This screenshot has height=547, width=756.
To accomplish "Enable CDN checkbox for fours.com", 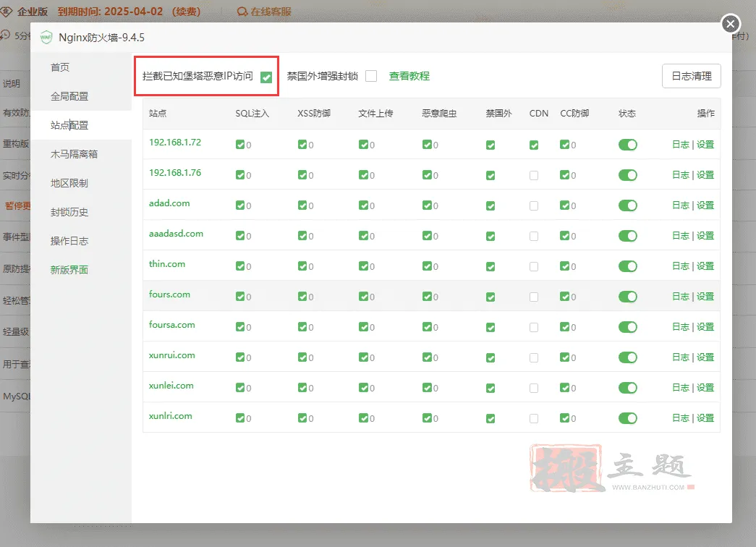I will (534, 297).
